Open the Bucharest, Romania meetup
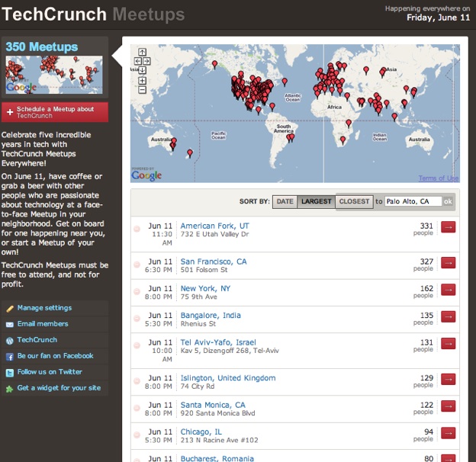This screenshot has height=462, width=476. pyautogui.click(x=217, y=458)
